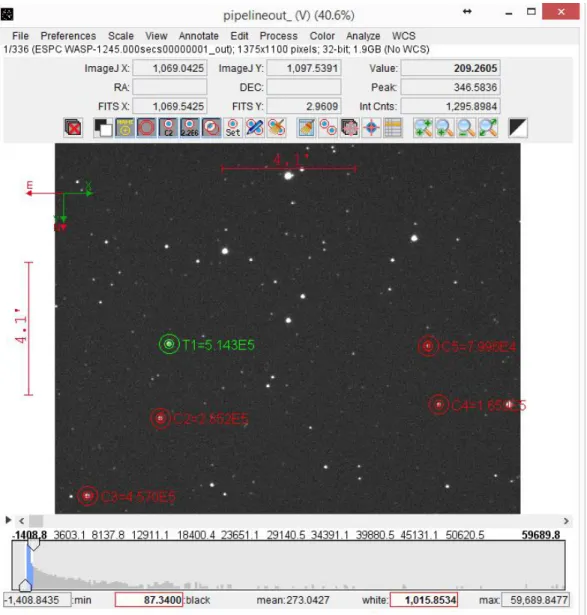Click the min value field
587x615 pixels.
pos(37,600)
